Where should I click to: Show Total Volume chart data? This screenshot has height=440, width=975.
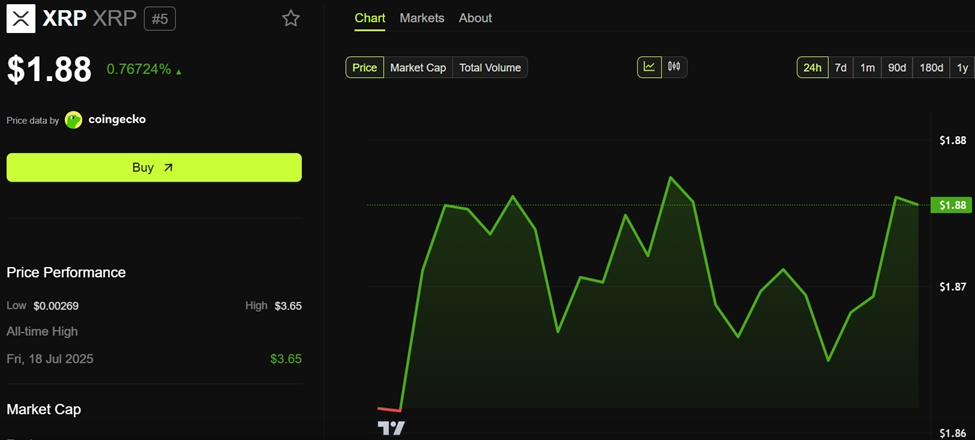[490, 67]
